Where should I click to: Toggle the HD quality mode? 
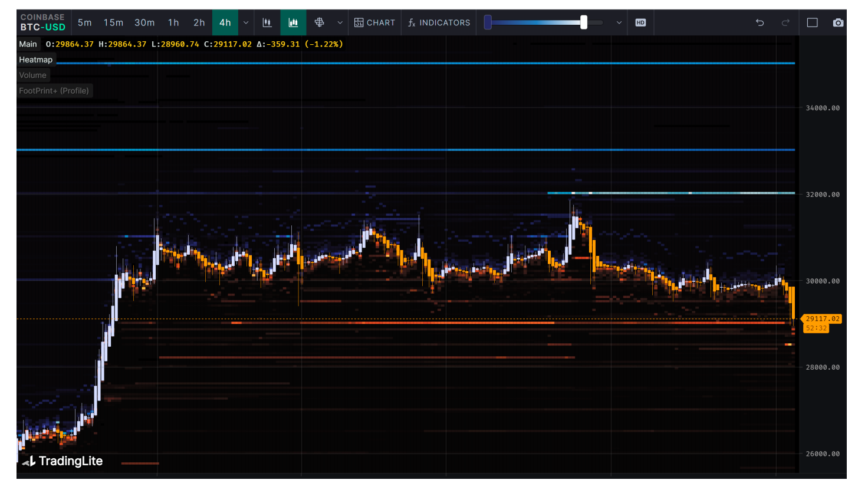click(640, 22)
